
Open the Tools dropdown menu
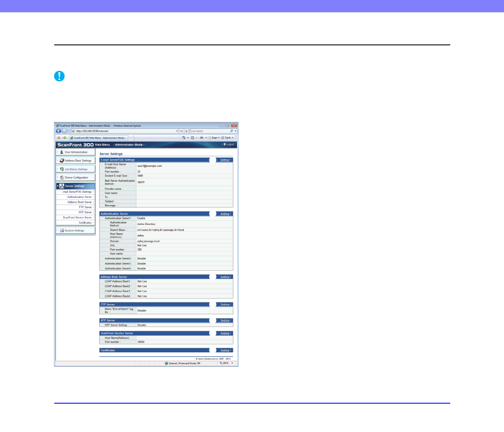(x=227, y=138)
